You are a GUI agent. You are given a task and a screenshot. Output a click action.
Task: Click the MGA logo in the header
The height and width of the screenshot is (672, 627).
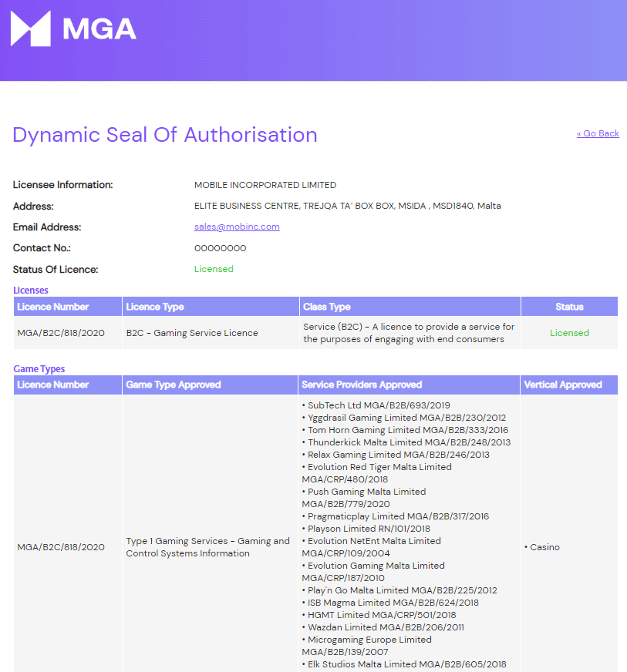coord(73,29)
